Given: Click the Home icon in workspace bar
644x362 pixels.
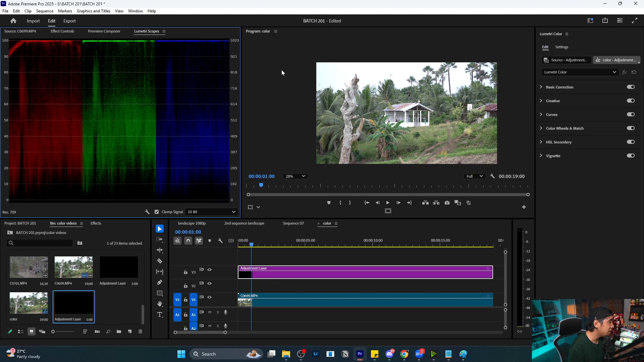Looking at the screenshot, I should (13, 21).
